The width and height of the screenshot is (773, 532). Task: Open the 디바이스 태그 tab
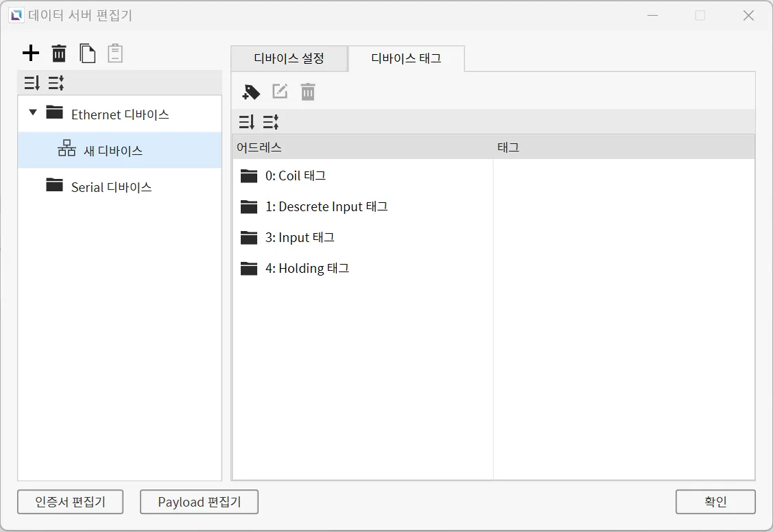click(x=406, y=59)
